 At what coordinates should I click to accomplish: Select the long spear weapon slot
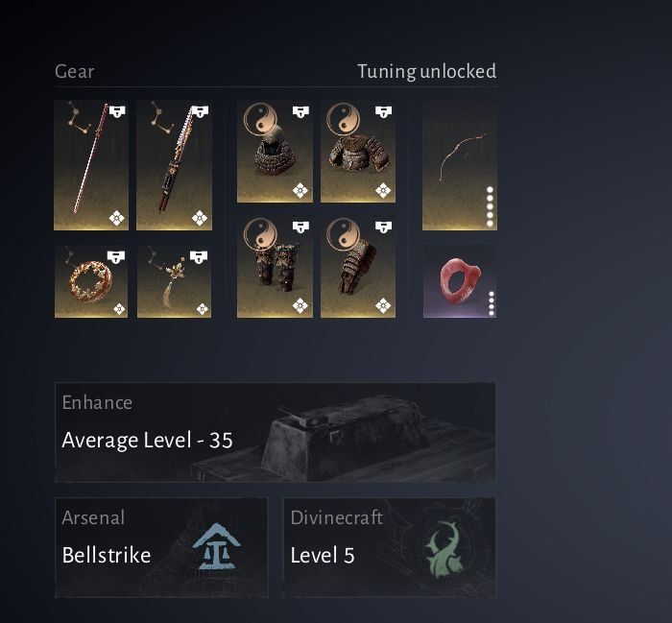(91, 165)
